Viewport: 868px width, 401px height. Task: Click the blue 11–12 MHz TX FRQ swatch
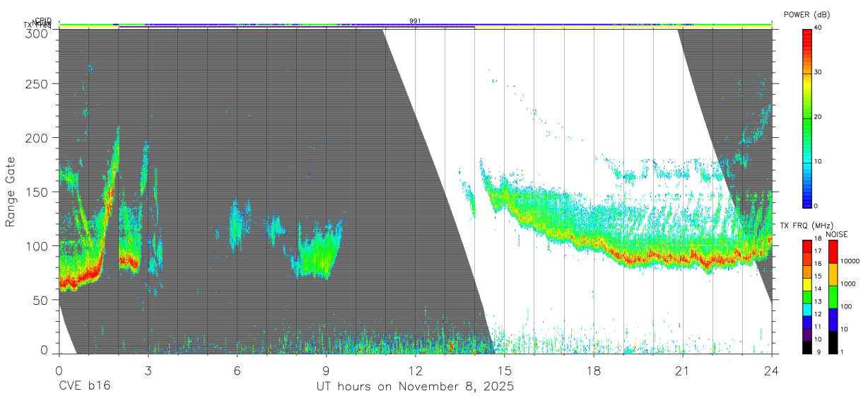tap(807, 320)
